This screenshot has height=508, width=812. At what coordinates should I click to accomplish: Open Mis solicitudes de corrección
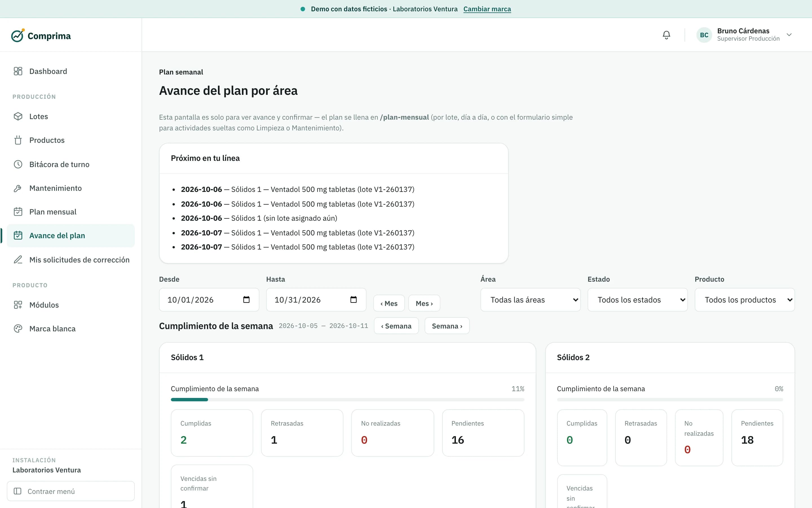click(71, 260)
